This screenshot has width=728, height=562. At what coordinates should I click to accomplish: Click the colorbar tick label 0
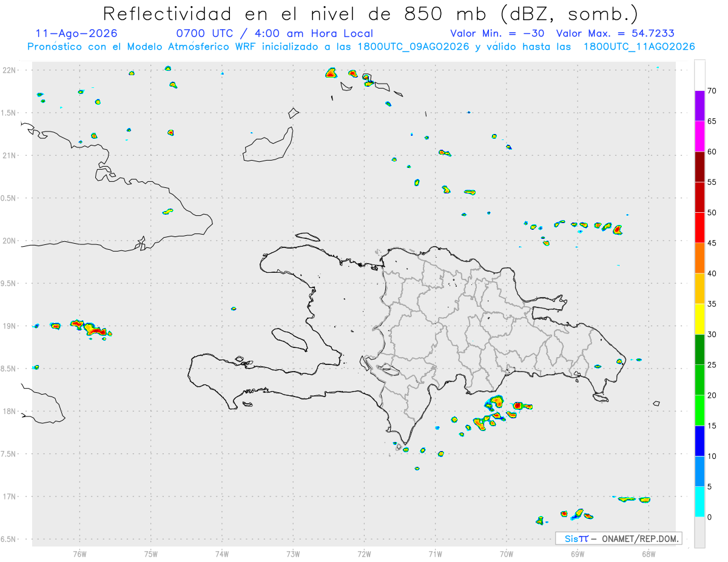click(710, 517)
